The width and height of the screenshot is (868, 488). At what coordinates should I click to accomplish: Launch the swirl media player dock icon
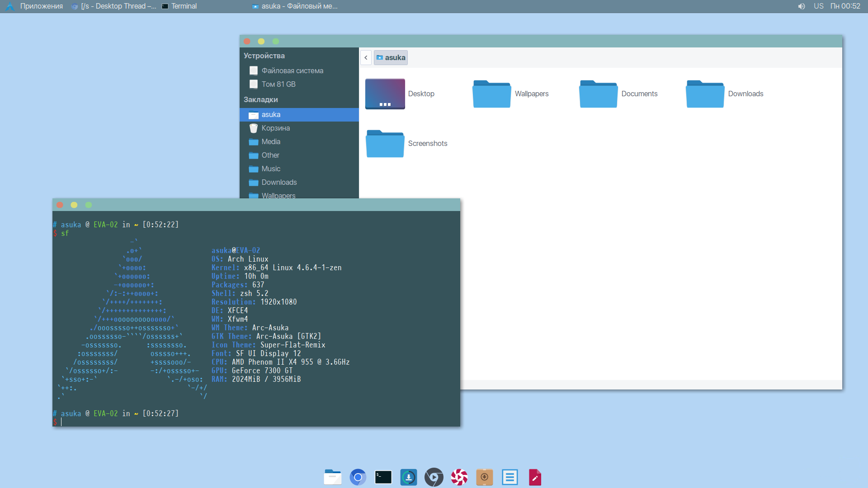coord(459,477)
